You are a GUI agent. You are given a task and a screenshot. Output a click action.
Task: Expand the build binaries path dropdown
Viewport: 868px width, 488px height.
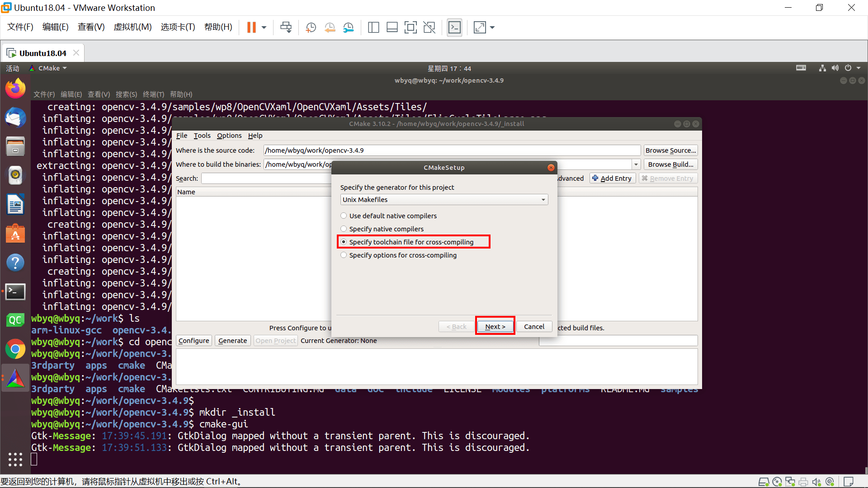(636, 164)
